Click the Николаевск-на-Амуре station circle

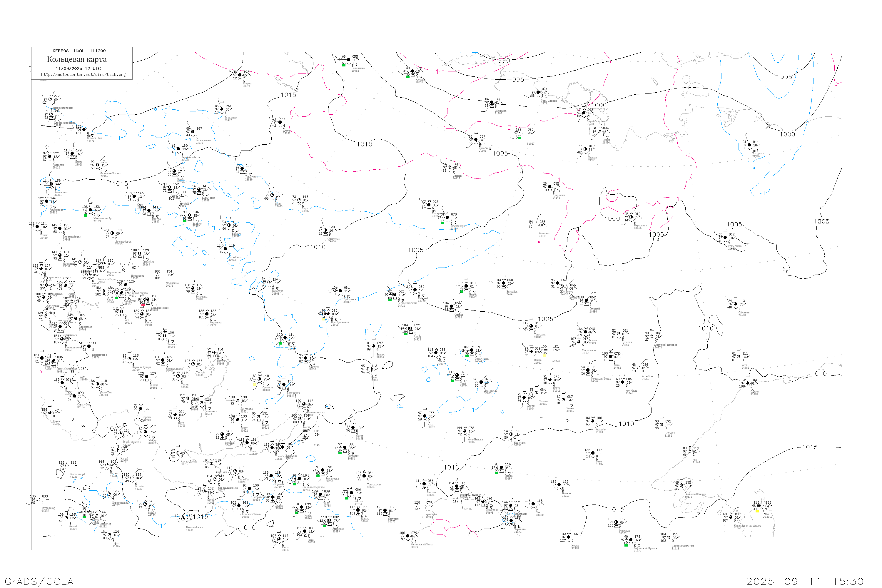click(731, 517)
